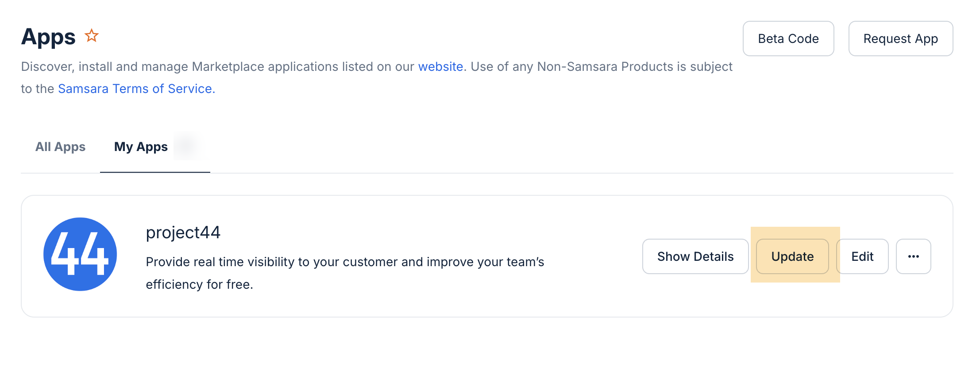Select the project44 app card background

pyautogui.click(x=487, y=256)
